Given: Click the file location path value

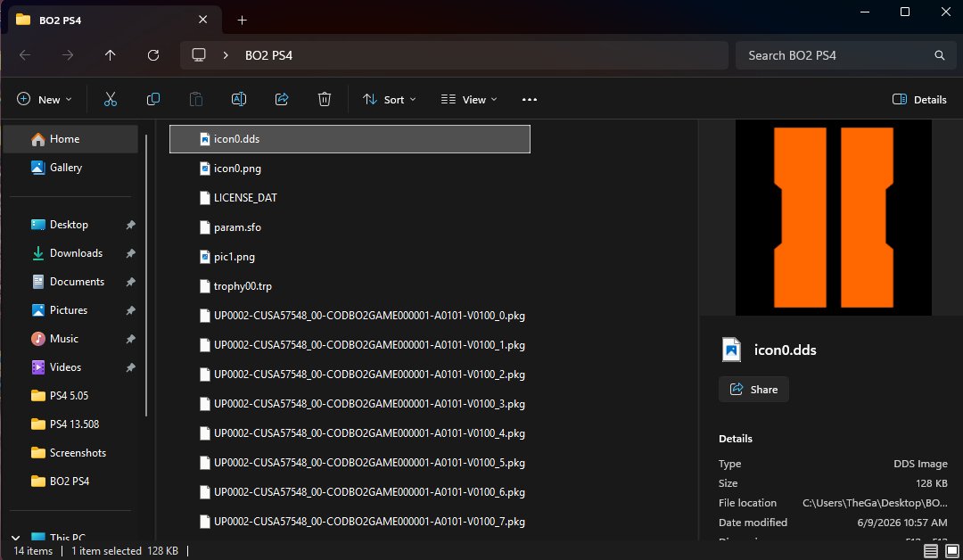Looking at the screenshot, I should click(875, 503).
